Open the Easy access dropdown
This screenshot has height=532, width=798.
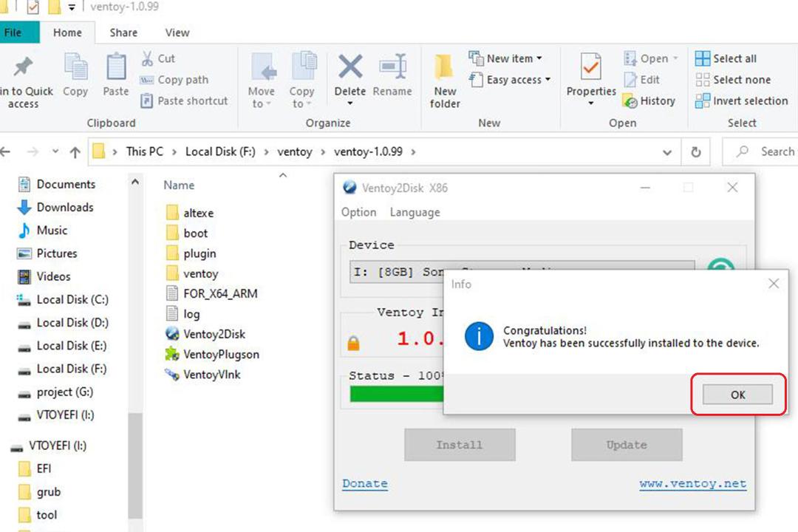click(510, 80)
